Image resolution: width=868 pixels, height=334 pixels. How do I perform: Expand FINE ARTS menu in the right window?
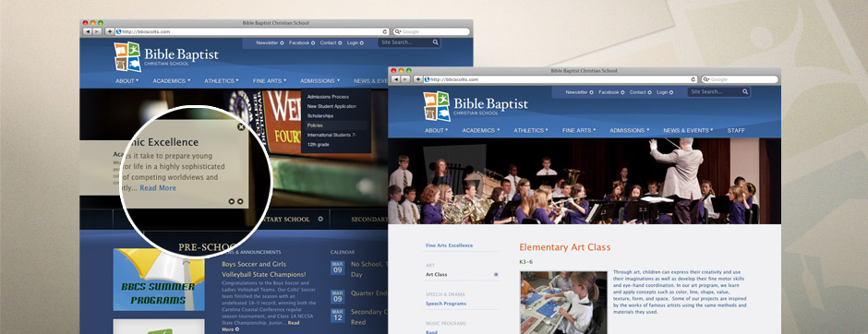(579, 130)
